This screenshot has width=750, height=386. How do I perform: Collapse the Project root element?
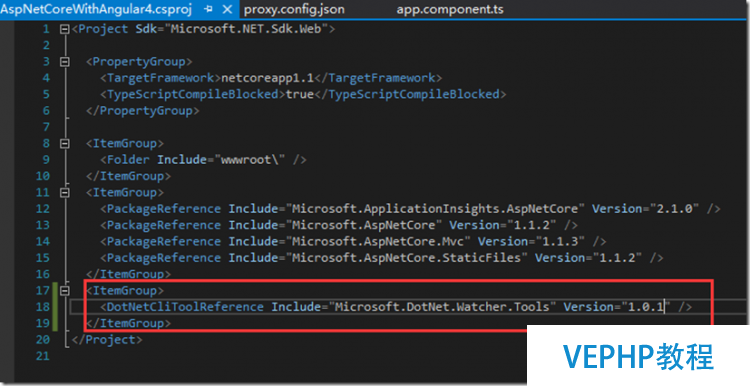tap(64, 29)
